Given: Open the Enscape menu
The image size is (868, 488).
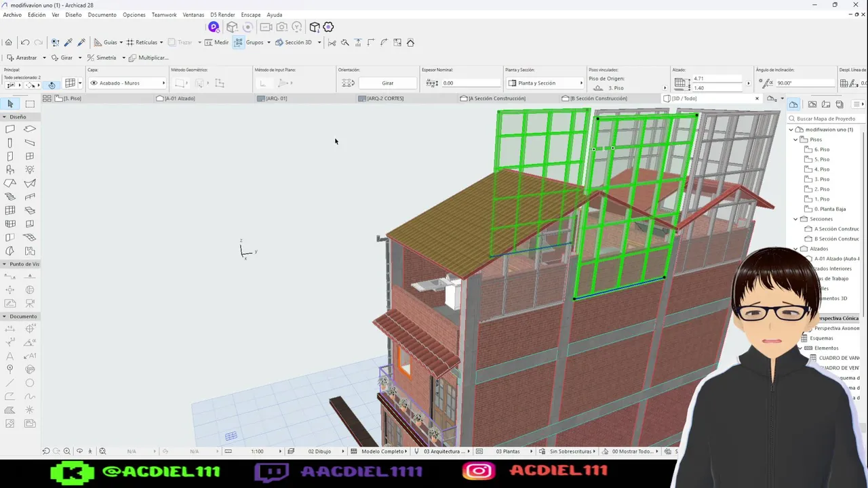Looking at the screenshot, I should (250, 14).
